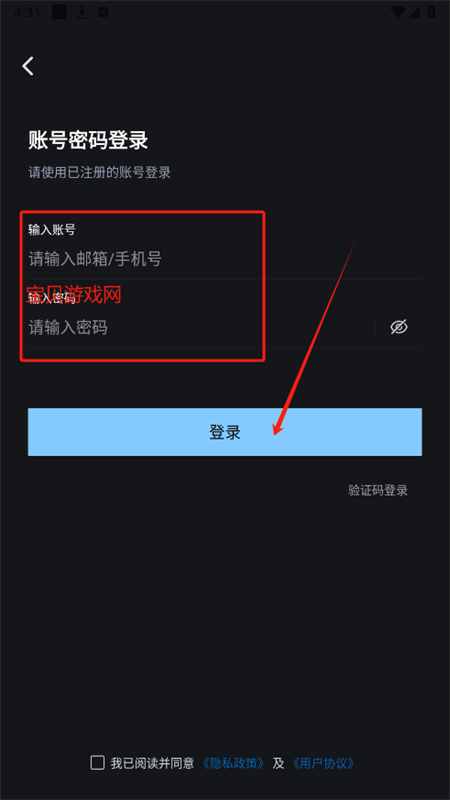Click the 输入账号 field label
The width and height of the screenshot is (450, 800).
52,230
